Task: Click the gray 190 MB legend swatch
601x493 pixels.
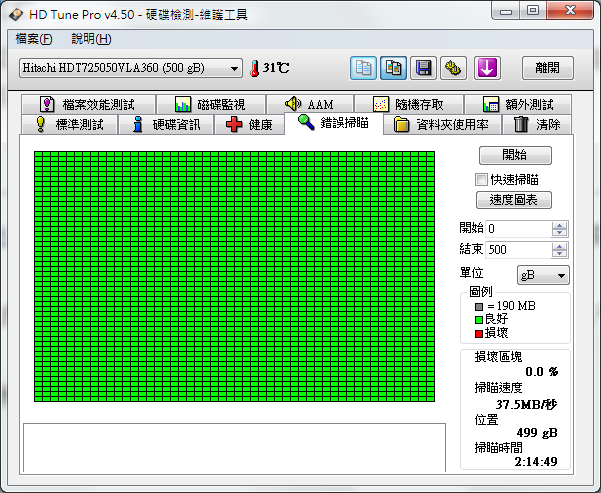Action: (479, 307)
